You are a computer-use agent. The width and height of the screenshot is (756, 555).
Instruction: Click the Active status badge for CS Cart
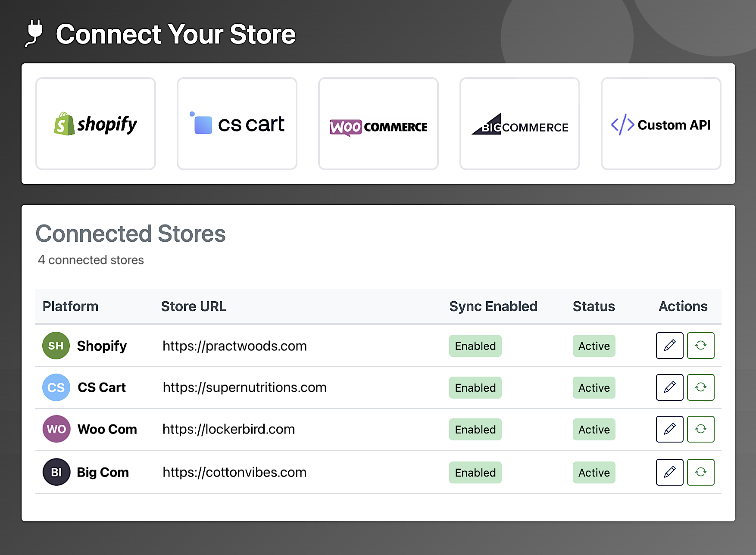click(x=594, y=387)
